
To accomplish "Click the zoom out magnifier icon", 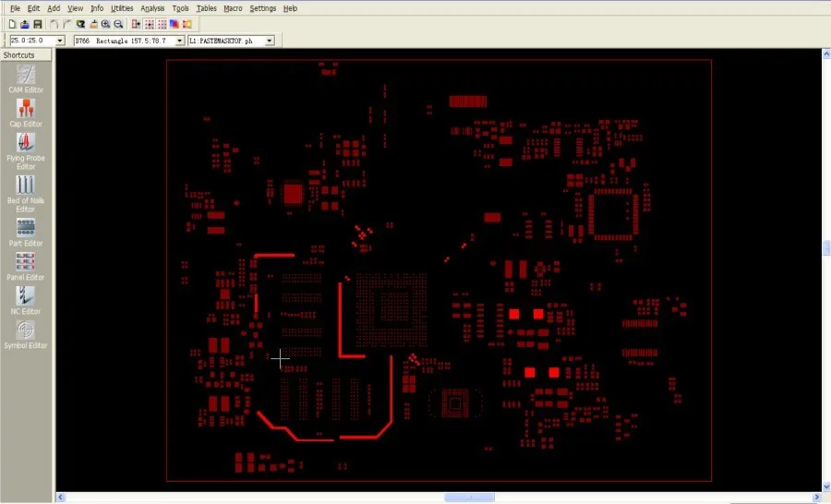I will pos(118,23).
